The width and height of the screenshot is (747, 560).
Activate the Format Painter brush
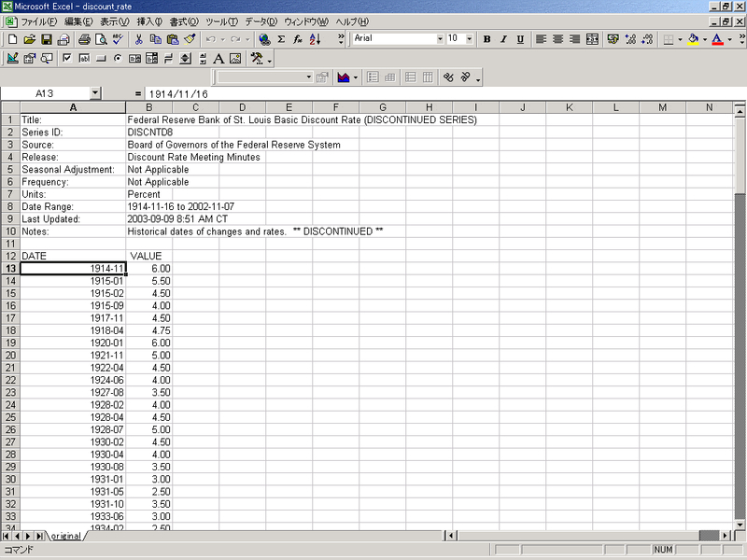tap(190, 39)
